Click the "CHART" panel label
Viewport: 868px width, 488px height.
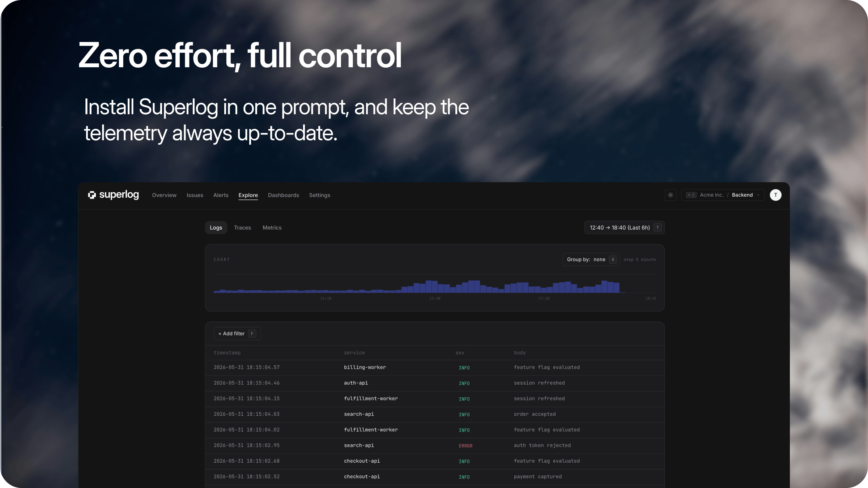pos(222,260)
